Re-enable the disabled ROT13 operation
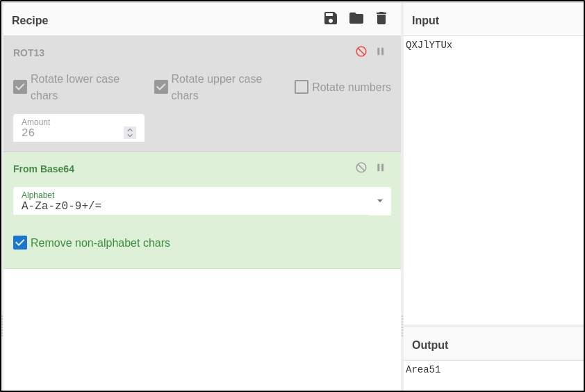This screenshot has height=392, width=585. (x=361, y=51)
